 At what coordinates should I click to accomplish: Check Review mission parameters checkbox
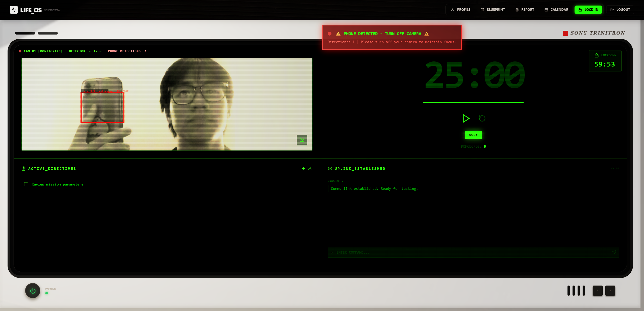pos(26,184)
